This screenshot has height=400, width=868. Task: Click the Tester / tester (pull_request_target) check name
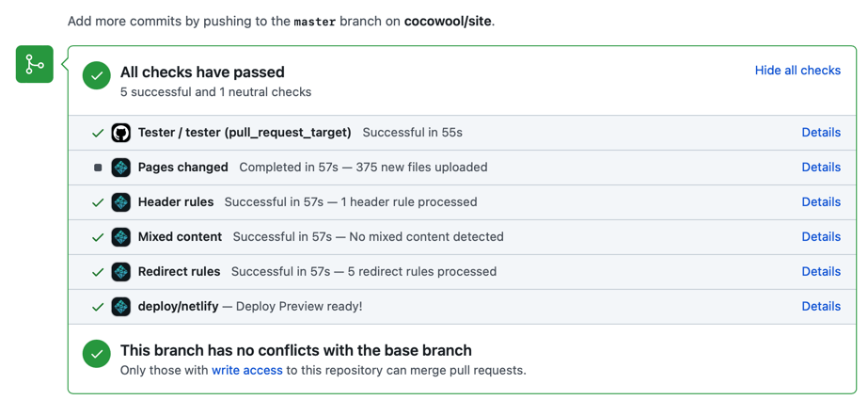click(245, 133)
